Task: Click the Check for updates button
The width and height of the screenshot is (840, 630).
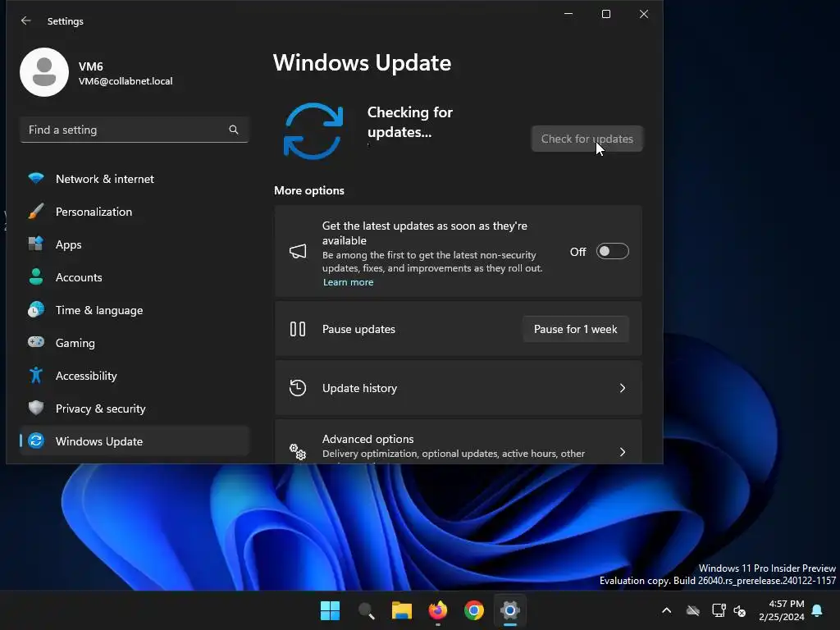Action: click(x=587, y=139)
